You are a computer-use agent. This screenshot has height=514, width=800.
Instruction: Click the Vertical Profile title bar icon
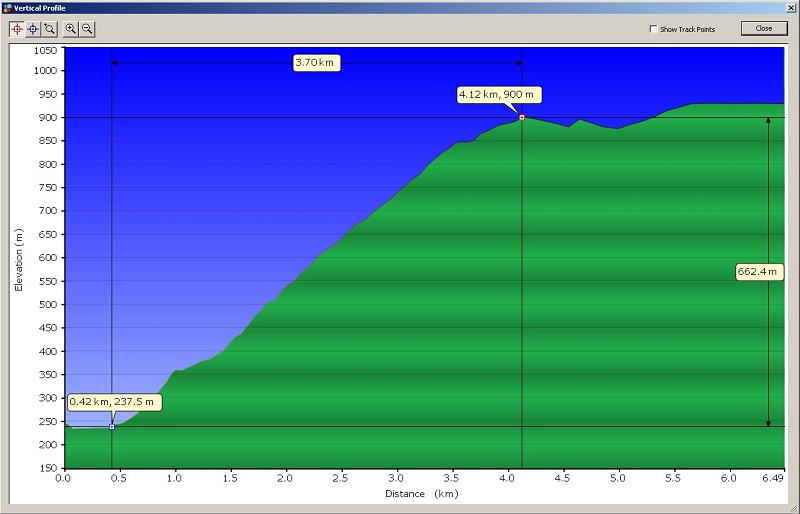tap(7, 7)
